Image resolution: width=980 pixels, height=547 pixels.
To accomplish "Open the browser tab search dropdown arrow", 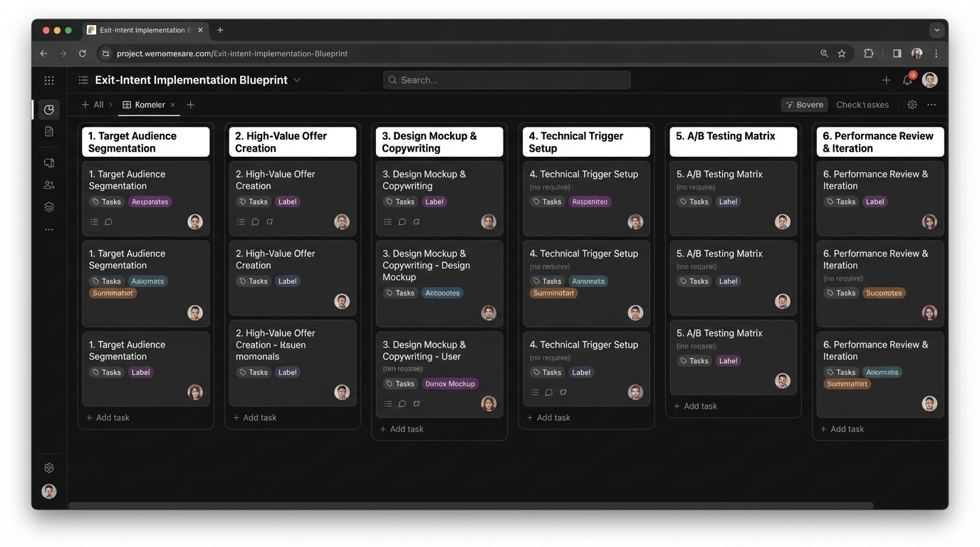I will point(937,30).
